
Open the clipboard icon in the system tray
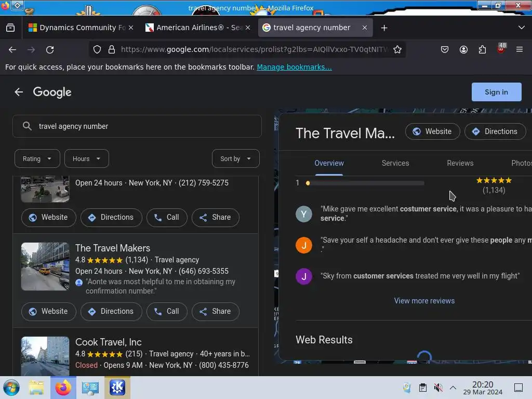pyautogui.click(x=422, y=388)
